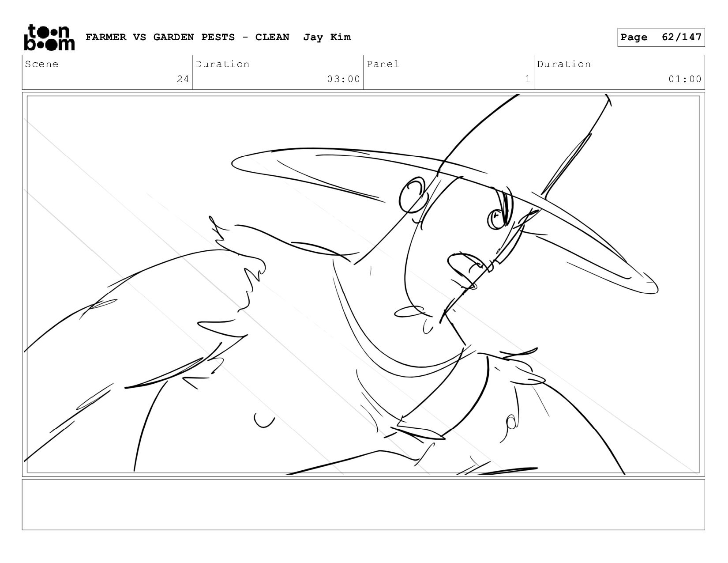Click the 'Page 62/147' box
The height and width of the screenshot is (563, 728).
point(661,37)
